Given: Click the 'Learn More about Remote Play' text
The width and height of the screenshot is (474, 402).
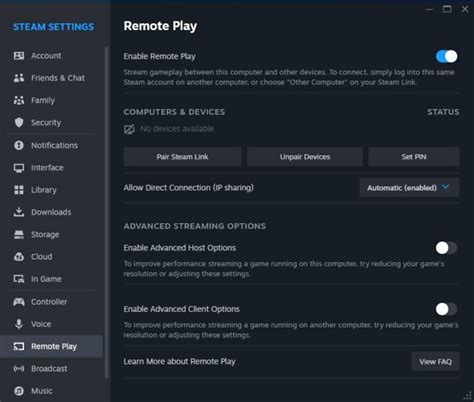Looking at the screenshot, I should click(x=179, y=361).
